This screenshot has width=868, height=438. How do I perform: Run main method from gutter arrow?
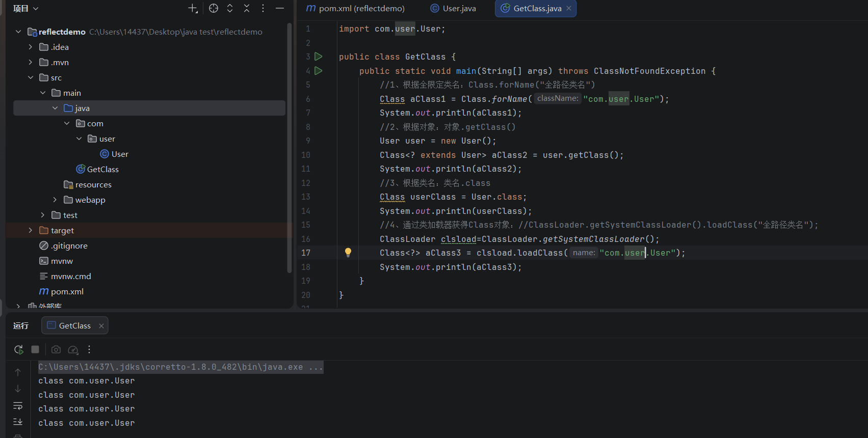(x=319, y=71)
